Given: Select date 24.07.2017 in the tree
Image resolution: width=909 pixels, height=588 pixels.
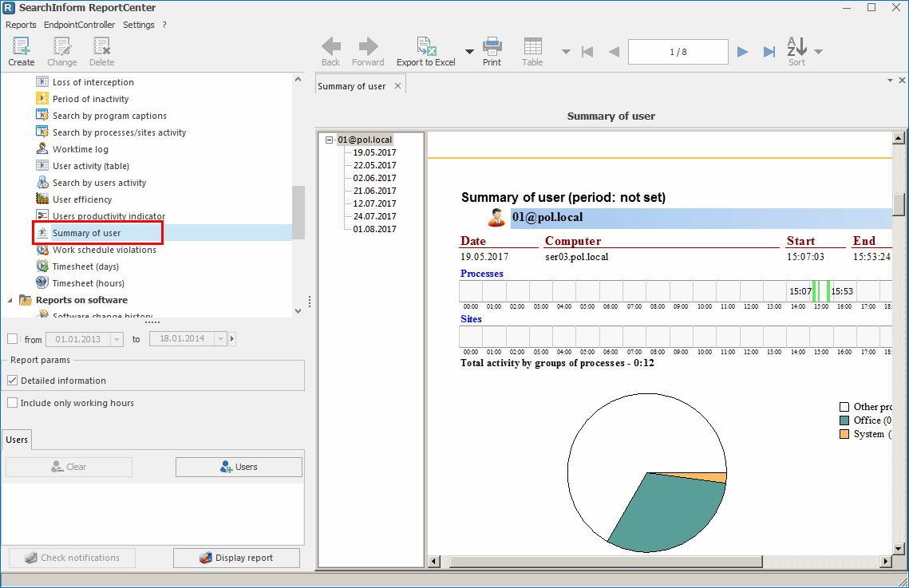Looking at the screenshot, I should [x=374, y=216].
